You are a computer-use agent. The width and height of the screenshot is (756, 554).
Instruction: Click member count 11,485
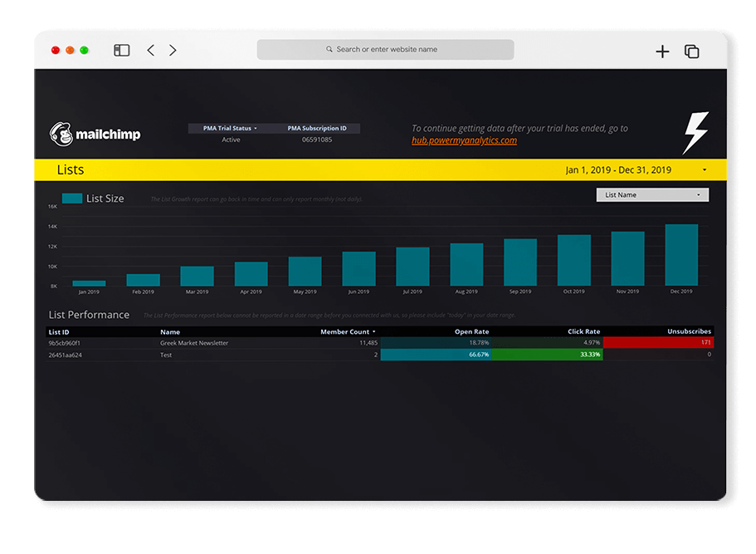tap(368, 343)
